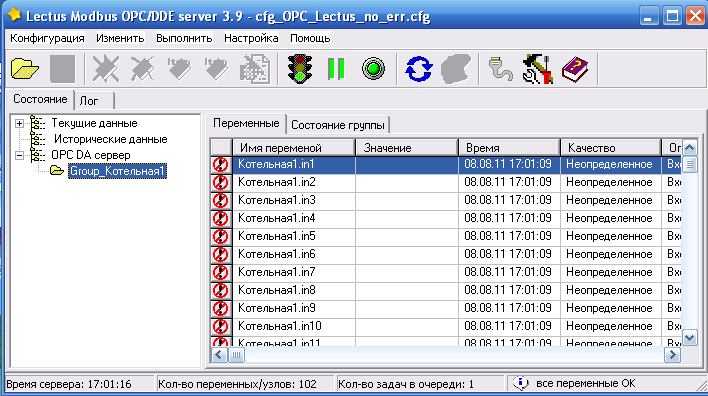Expand the Текущие данные tree node
This screenshot has width=708, height=396.
19,123
